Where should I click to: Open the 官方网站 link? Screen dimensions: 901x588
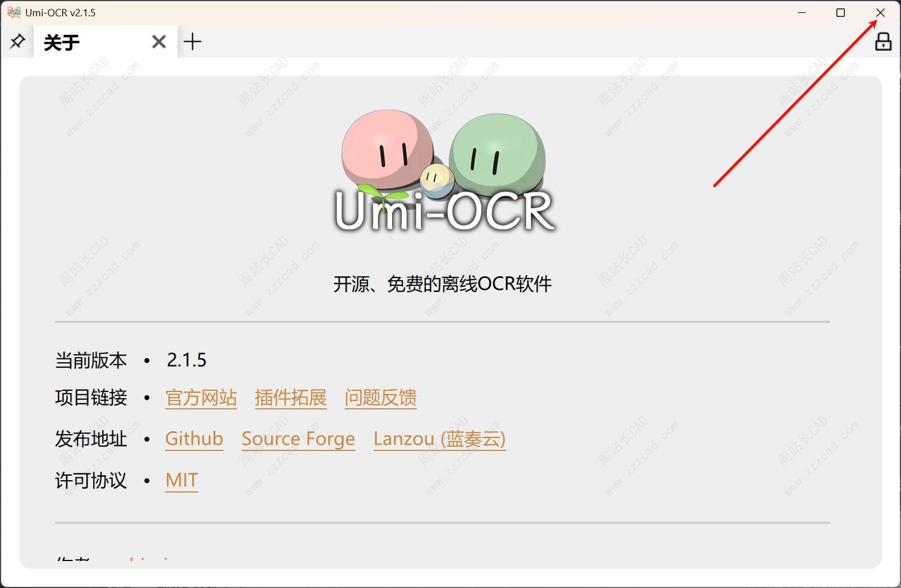(x=201, y=398)
